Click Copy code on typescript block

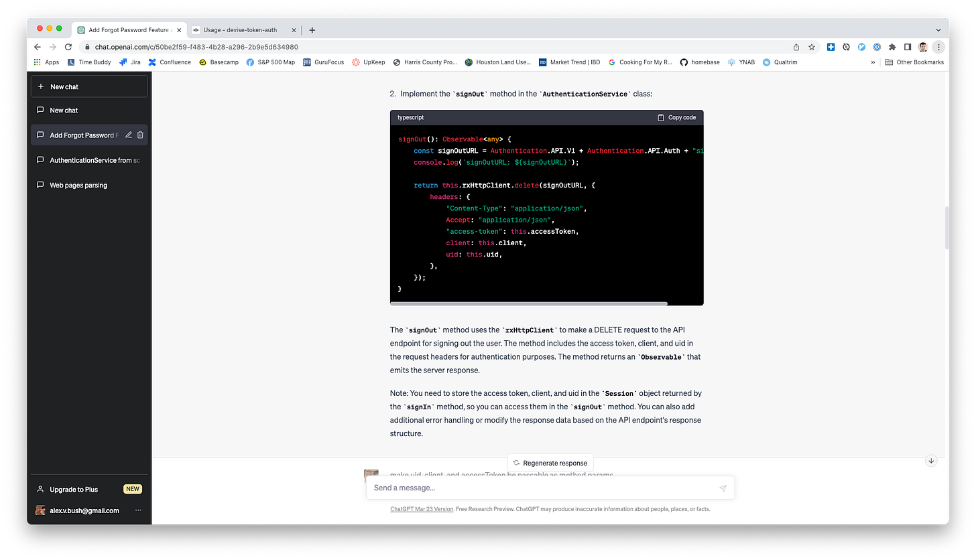[677, 117]
